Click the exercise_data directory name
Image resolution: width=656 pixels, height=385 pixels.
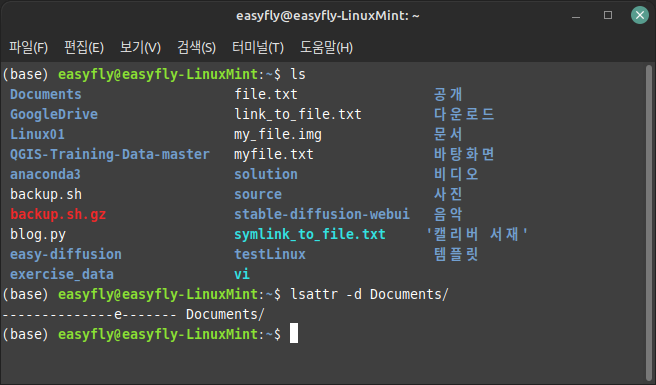(x=62, y=275)
